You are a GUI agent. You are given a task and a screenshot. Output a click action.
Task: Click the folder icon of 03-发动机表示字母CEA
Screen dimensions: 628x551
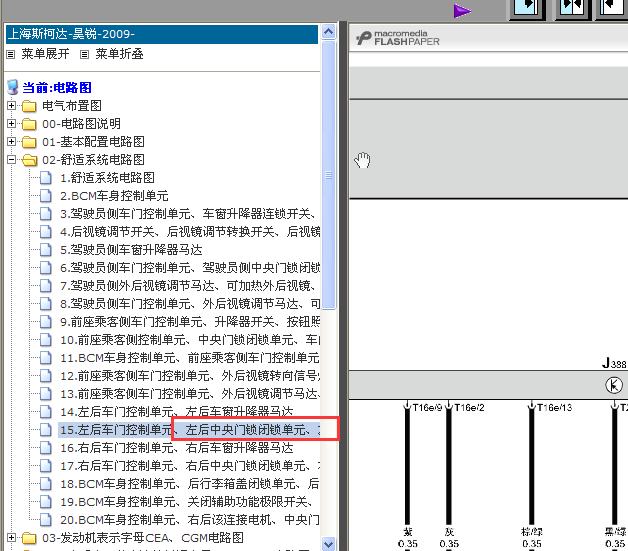tap(29, 538)
